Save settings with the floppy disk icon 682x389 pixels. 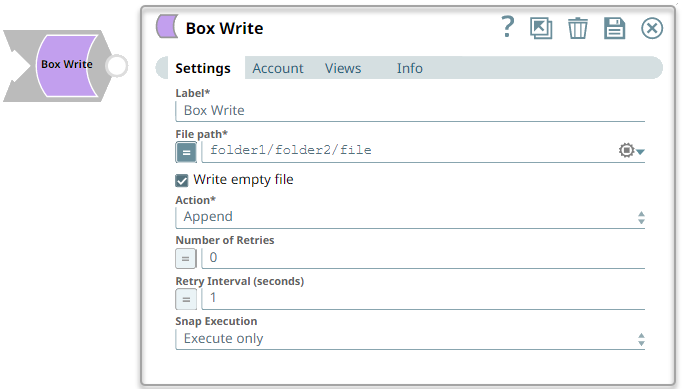click(614, 28)
